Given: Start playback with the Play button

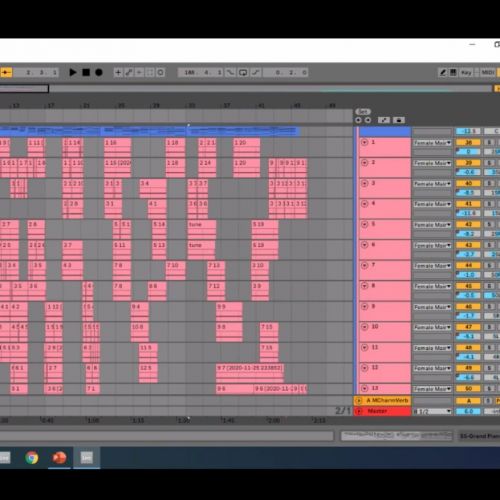Looking at the screenshot, I should [72, 72].
